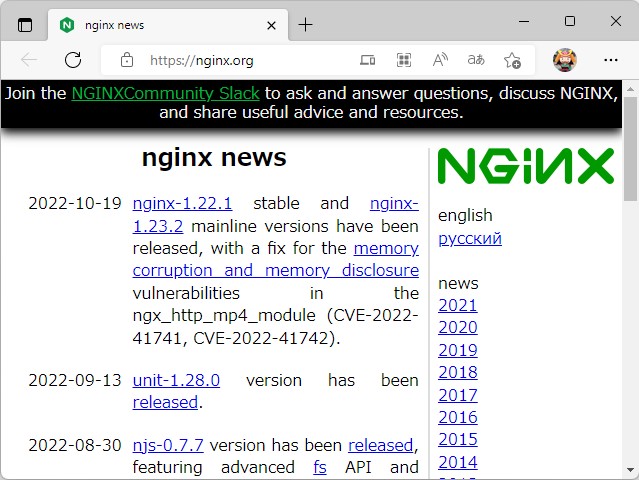Refresh the nginx.org page
Screen dimensions: 639x480
pyautogui.click(x=73, y=60)
